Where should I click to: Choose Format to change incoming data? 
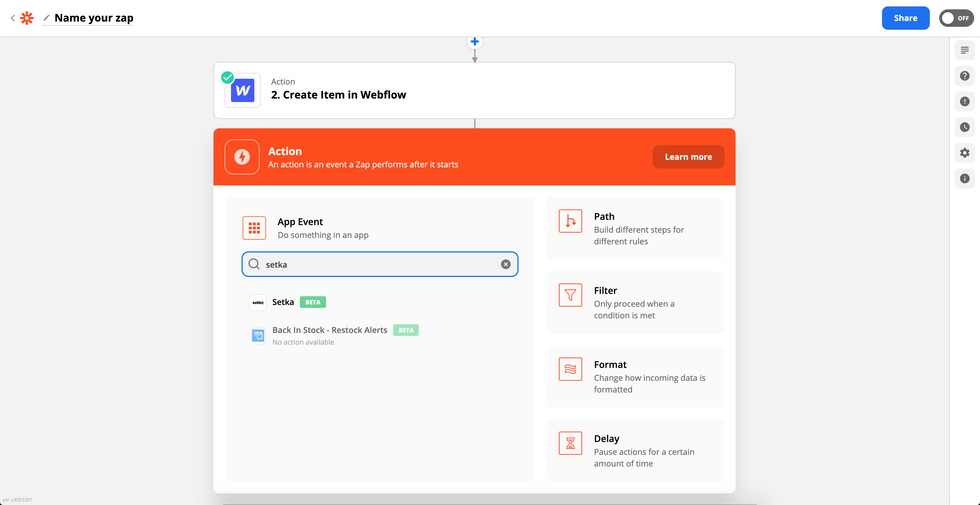click(635, 376)
